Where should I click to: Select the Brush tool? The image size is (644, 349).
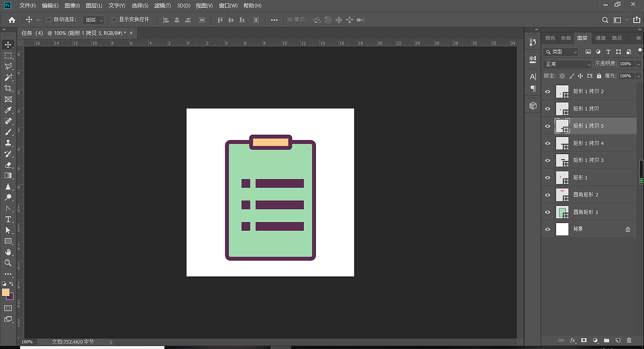point(8,132)
